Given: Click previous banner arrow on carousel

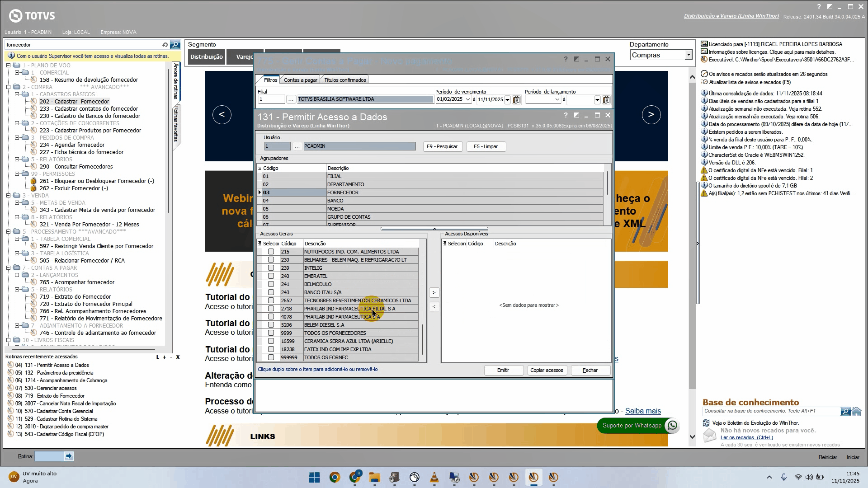Looking at the screenshot, I should point(222,115).
